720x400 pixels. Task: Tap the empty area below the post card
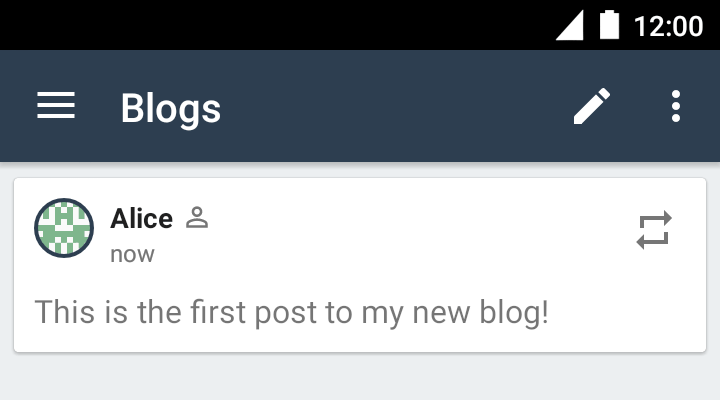tap(360, 377)
